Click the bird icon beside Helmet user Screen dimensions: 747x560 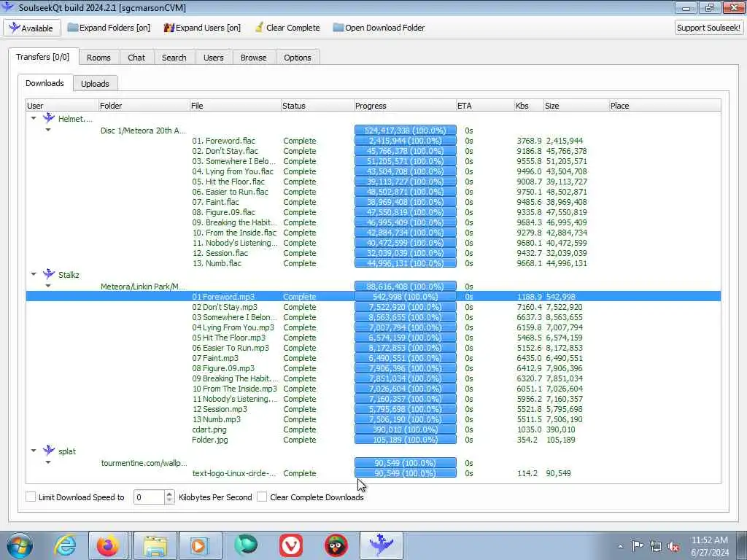tap(49, 118)
